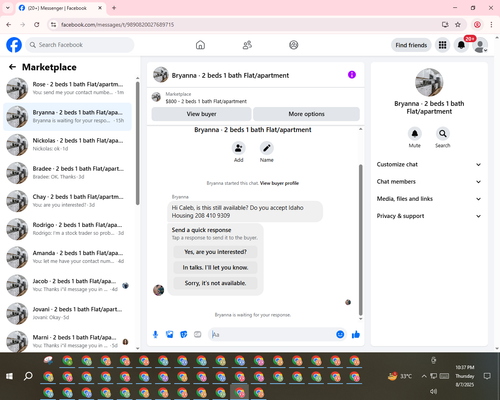This screenshot has height=400, width=500.
Task: Open the account profile avatar menu
Action: pos(480,45)
